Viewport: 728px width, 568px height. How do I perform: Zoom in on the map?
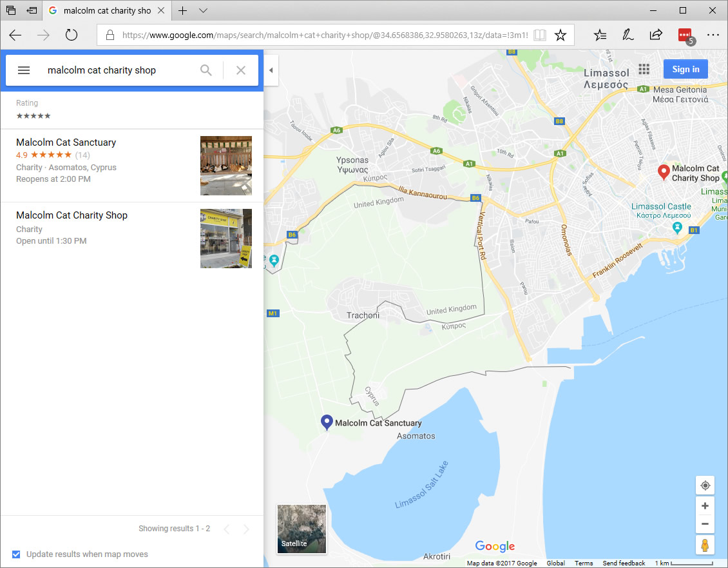705,506
